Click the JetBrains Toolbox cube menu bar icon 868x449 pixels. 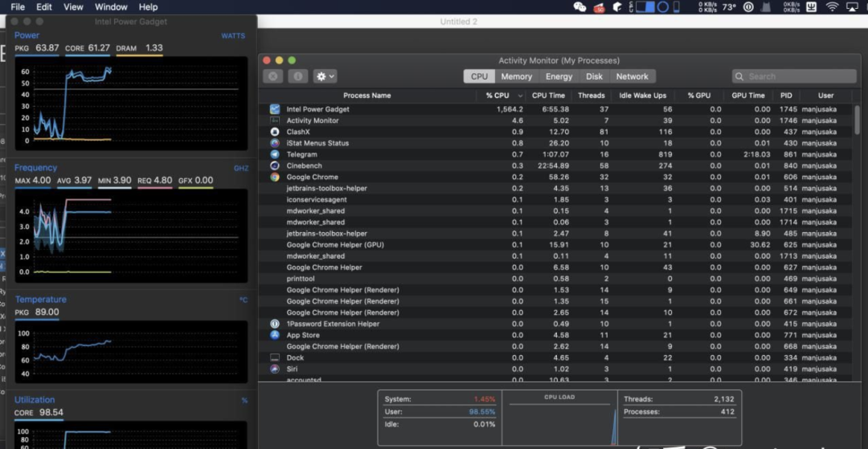tap(617, 7)
